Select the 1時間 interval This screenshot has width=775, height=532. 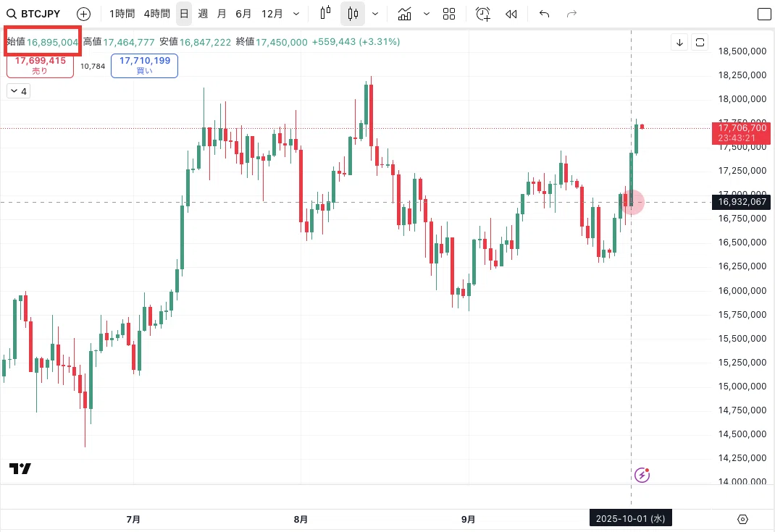(x=122, y=14)
